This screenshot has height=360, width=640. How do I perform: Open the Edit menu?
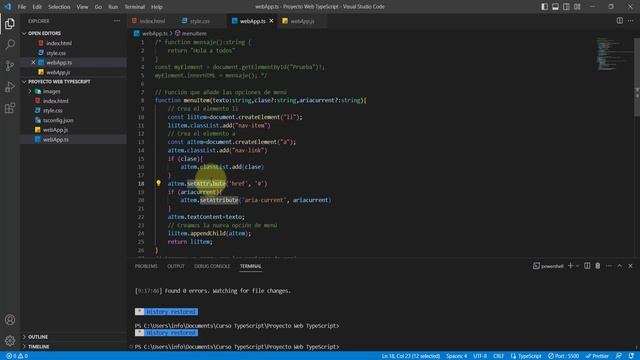[x=37, y=7]
